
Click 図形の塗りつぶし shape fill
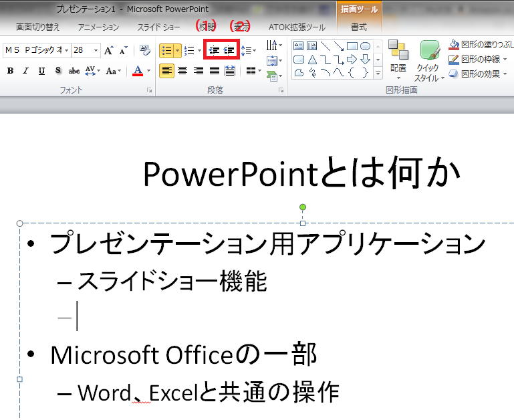click(x=481, y=44)
